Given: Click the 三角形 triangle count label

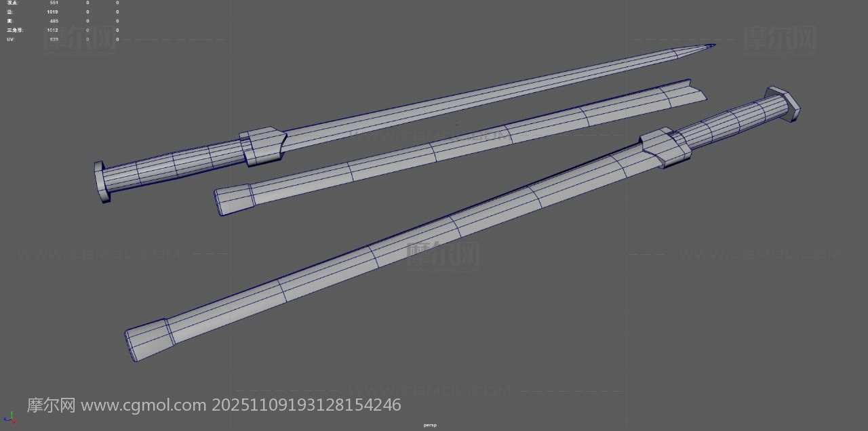Looking at the screenshot, I should pyautogui.click(x=14, y=30).
